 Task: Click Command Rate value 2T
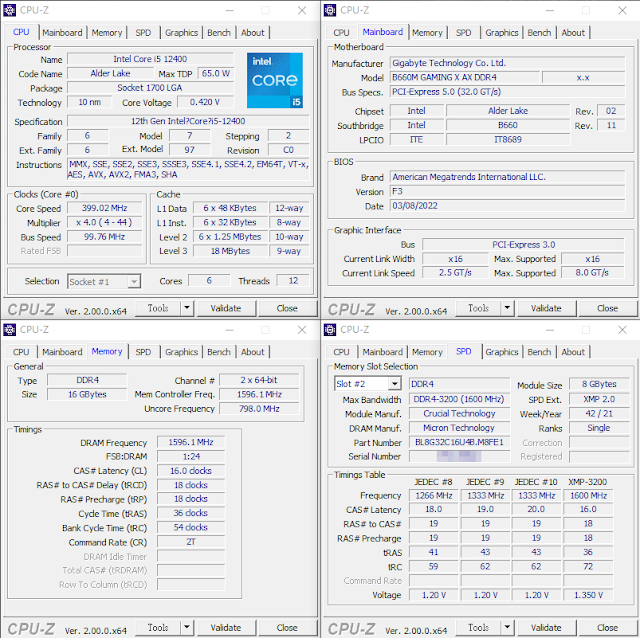point(191,542)
